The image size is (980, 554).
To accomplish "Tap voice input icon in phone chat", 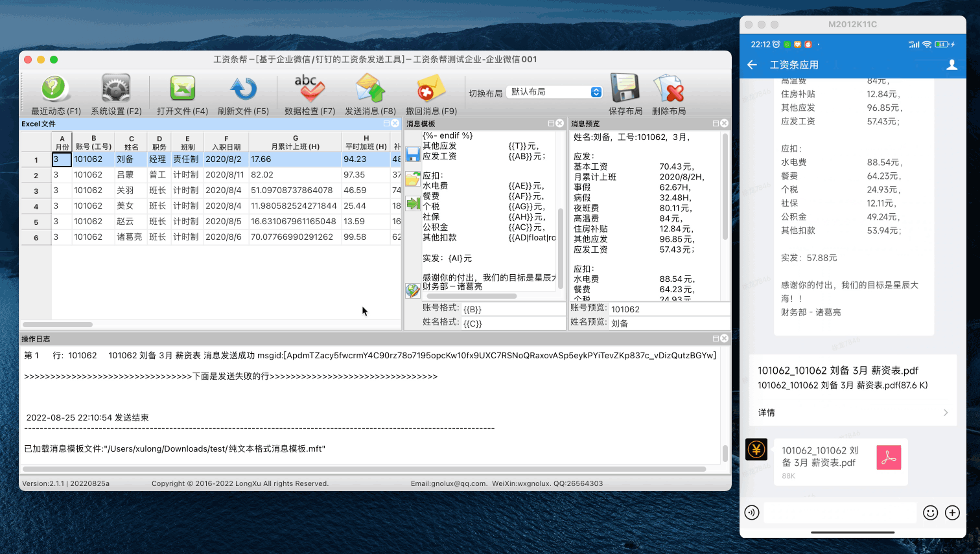I will 752,513.
